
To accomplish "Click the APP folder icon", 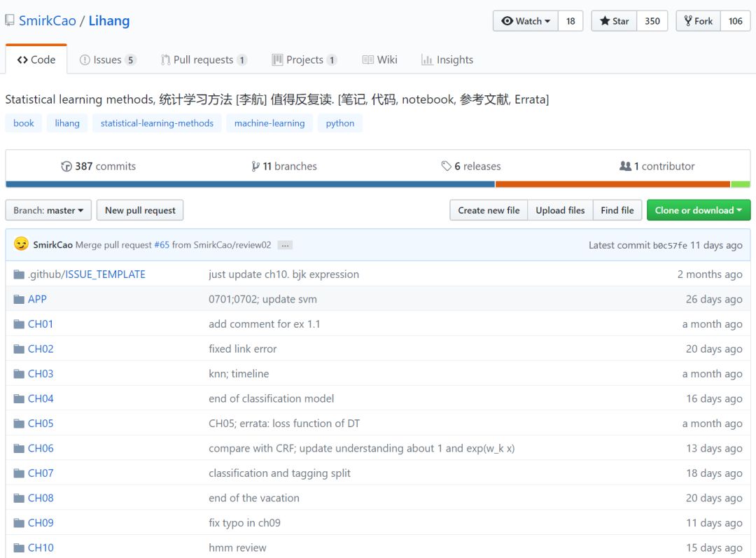I will [19, 299].
